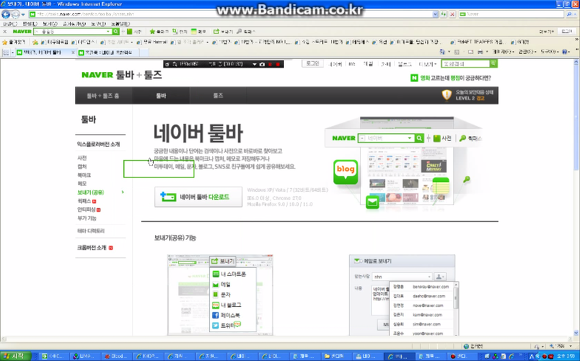Click the page header search field
Image resolution: width=580 pixels, height=361 pixels.
tap(466, 64)
